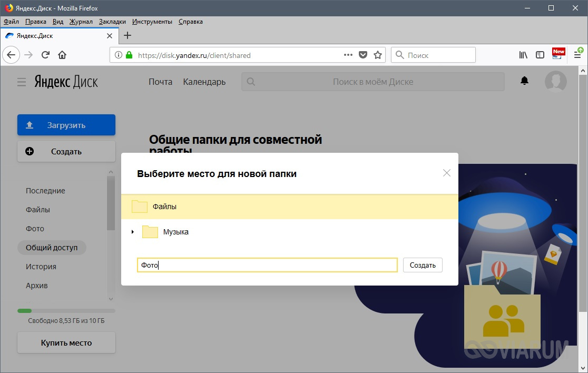Viewport: 588px width, 373px height.
Task: Open the Почта link
Action: (161, 82)
